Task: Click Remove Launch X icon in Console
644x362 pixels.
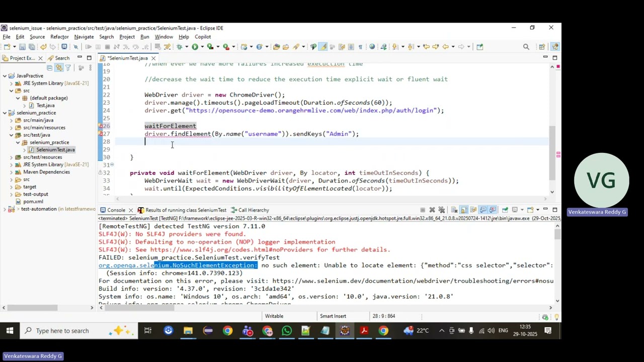Action: pyautogui.click(x=432, y=210)
